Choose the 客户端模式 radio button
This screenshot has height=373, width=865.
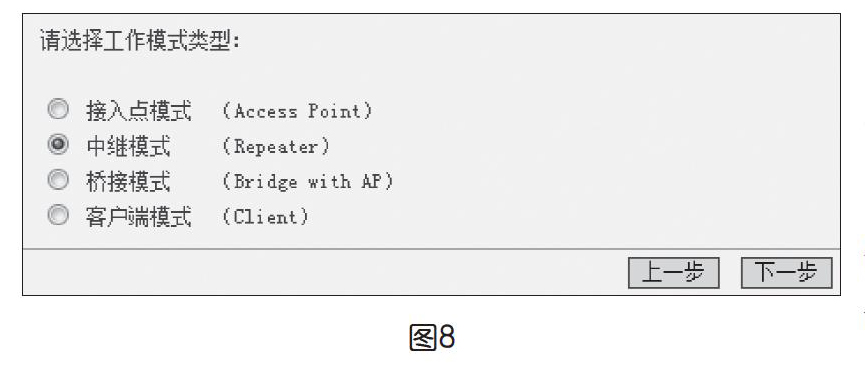(58, 215)
